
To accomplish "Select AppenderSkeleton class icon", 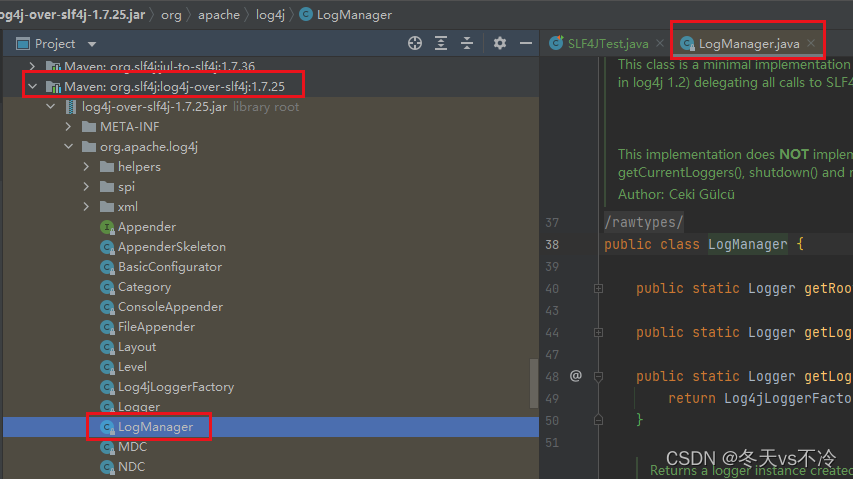I will [x=107, y=247].
